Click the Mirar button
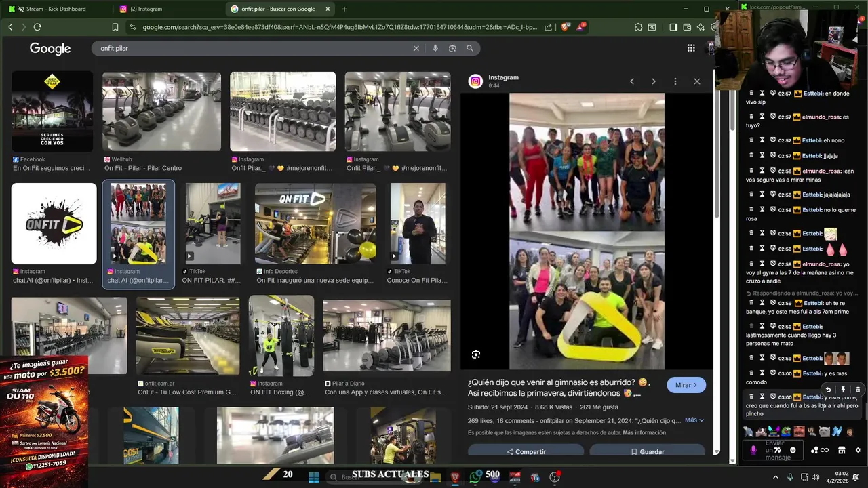 pyautogui.click(x=686, y=385)
